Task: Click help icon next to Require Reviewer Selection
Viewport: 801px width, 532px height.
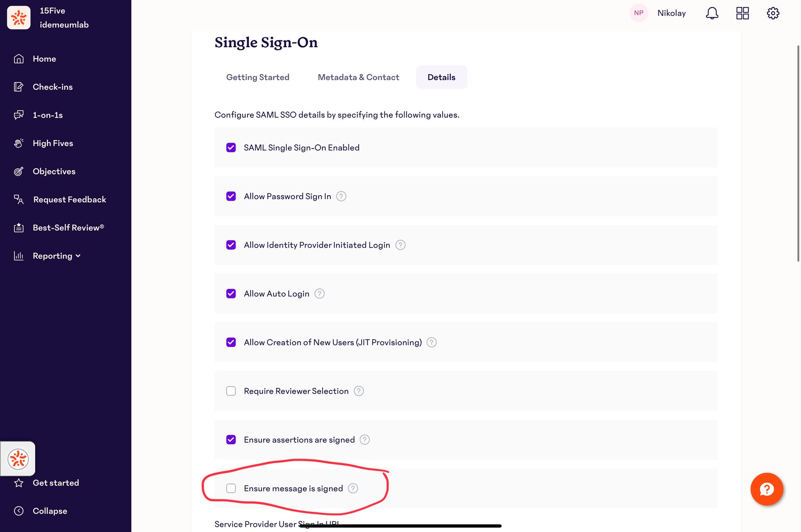Action: [x=359, y=391]
